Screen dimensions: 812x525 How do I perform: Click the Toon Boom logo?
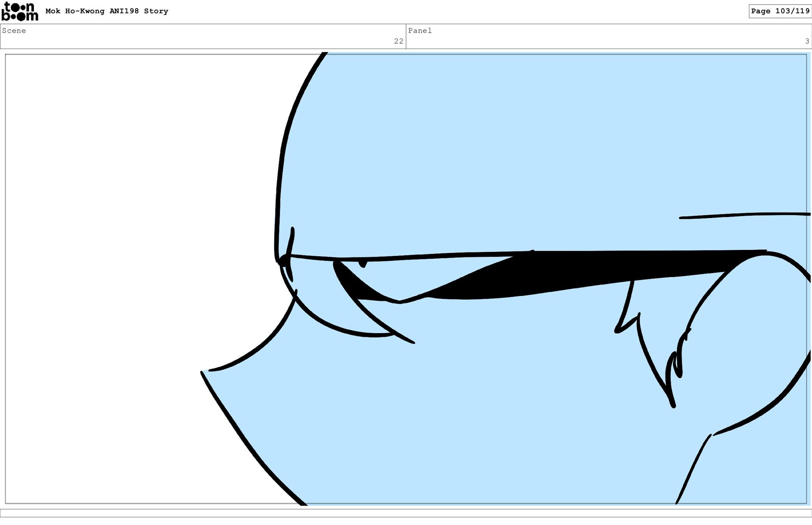coord(20,11)
